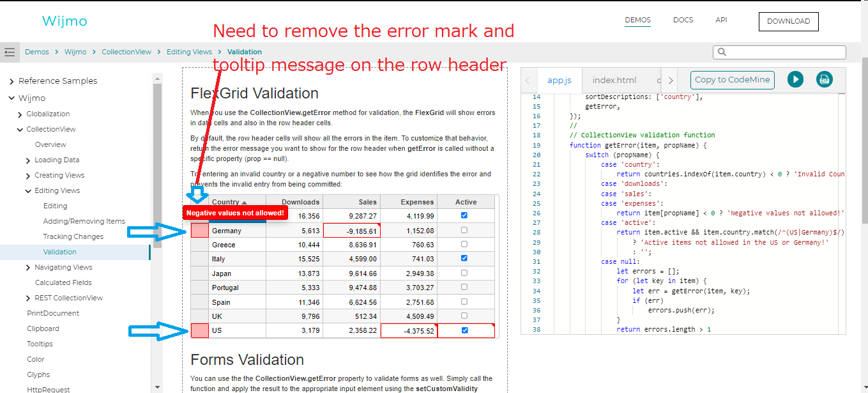Viewport: 868px width, 393px height.
Task: Collapse the Wijmo tree node
Action: [x=11, y=98]
